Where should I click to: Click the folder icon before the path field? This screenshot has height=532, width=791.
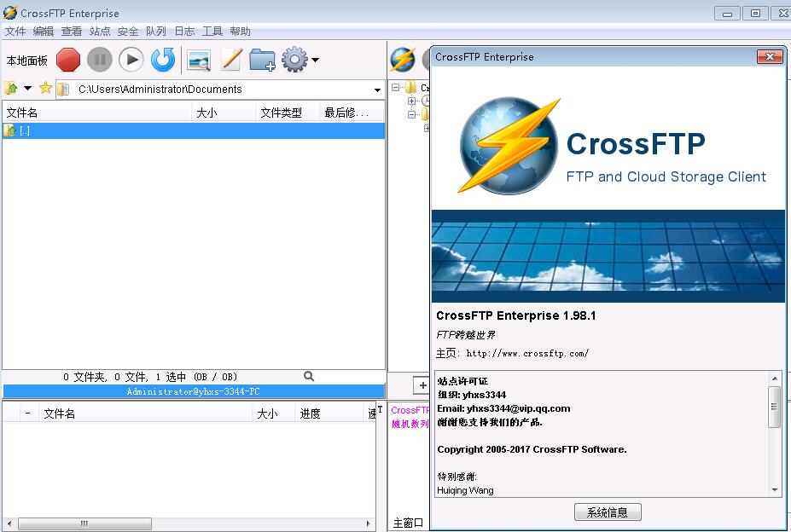pos(63,90)
